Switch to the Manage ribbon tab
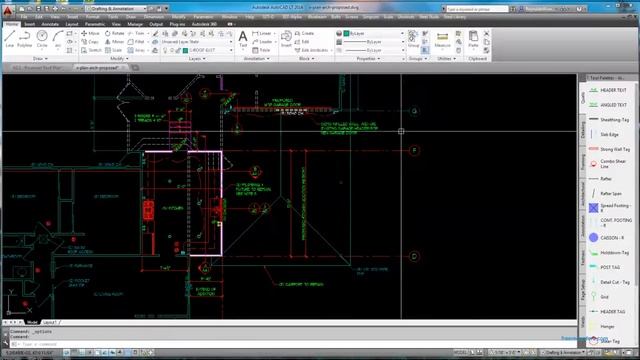 pyautogui.click(x=135, y=24)
